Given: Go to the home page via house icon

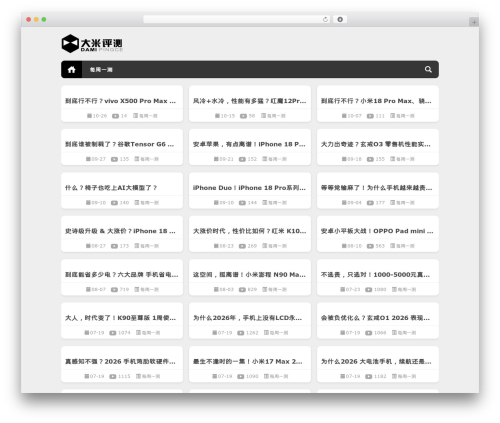Looking at the screenshot, I should coord(71,69).
